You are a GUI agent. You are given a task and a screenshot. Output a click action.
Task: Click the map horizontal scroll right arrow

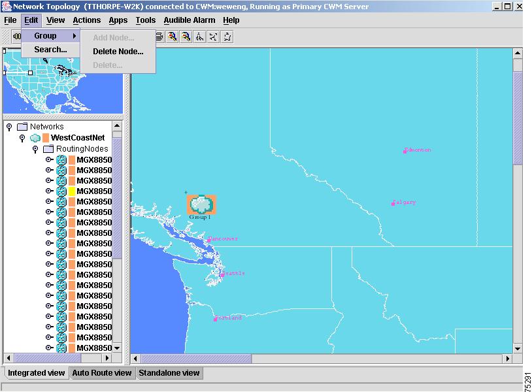click(508, 359)
